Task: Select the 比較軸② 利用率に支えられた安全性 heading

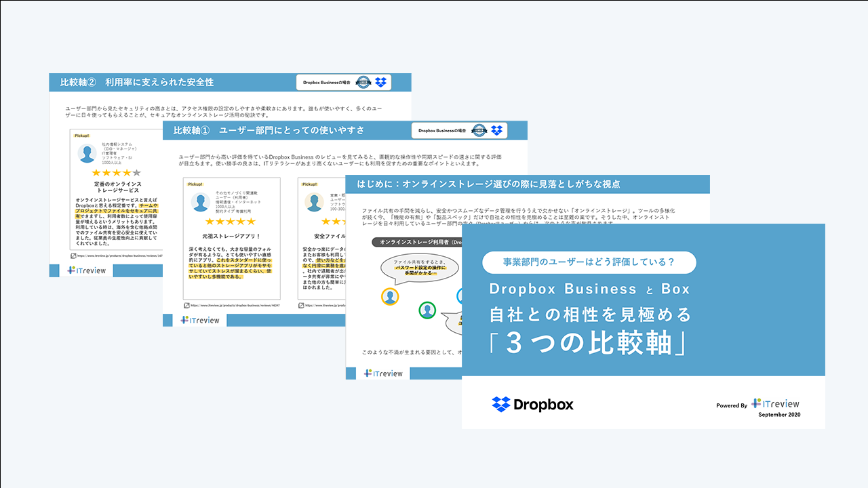Action: click(137, 82)
